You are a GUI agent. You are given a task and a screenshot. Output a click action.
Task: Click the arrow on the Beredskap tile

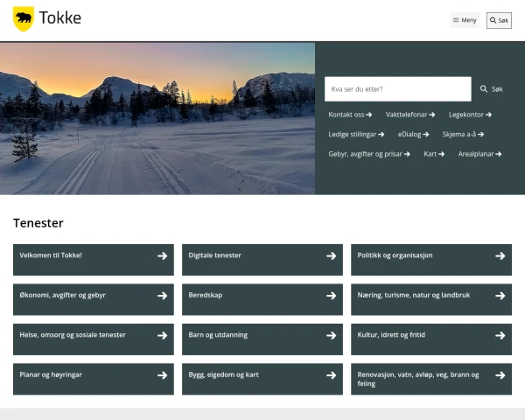pos(331,297)
